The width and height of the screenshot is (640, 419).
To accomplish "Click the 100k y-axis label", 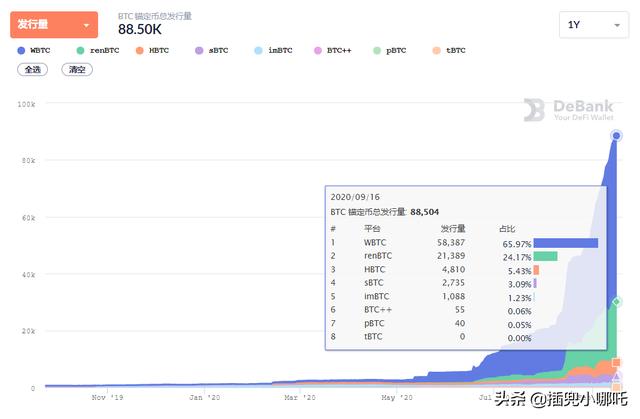I will (26, 104).
